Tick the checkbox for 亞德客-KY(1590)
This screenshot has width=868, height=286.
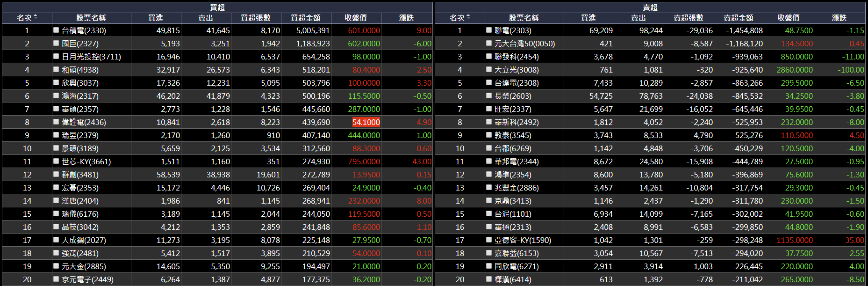[489, 240]
